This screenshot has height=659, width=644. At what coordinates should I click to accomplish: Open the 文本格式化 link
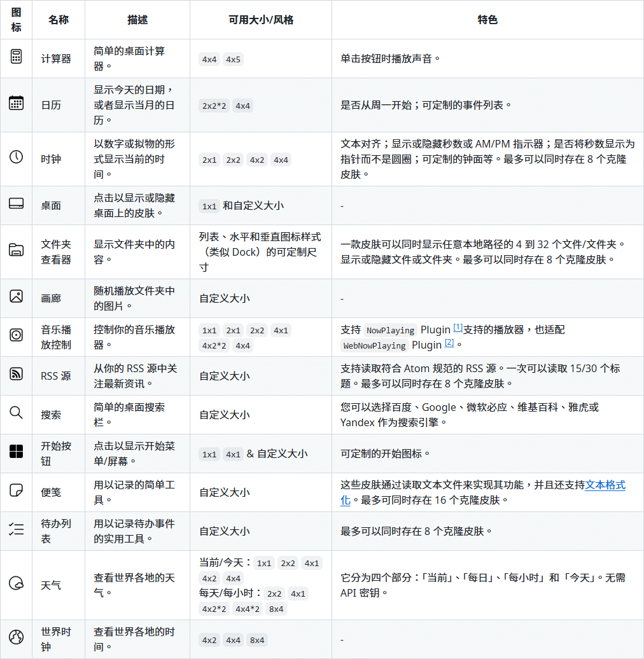tap(605, 485)
